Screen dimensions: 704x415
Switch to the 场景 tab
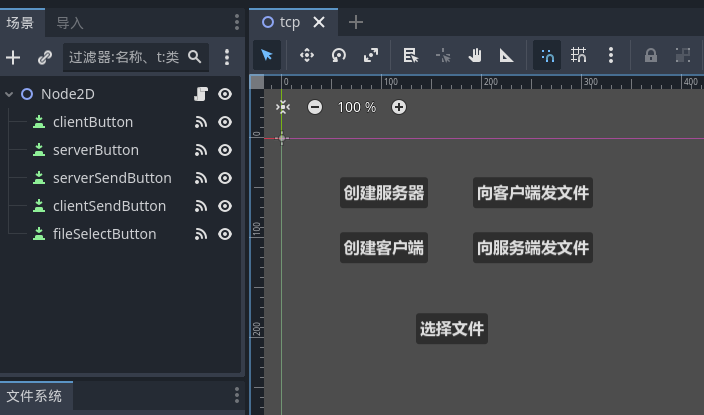point(21,22)
